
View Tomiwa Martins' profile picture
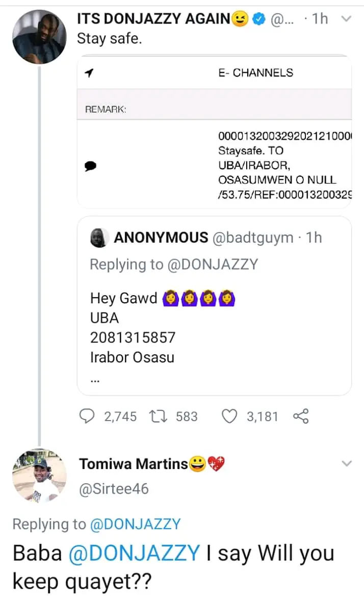click(x=39, y=476)
